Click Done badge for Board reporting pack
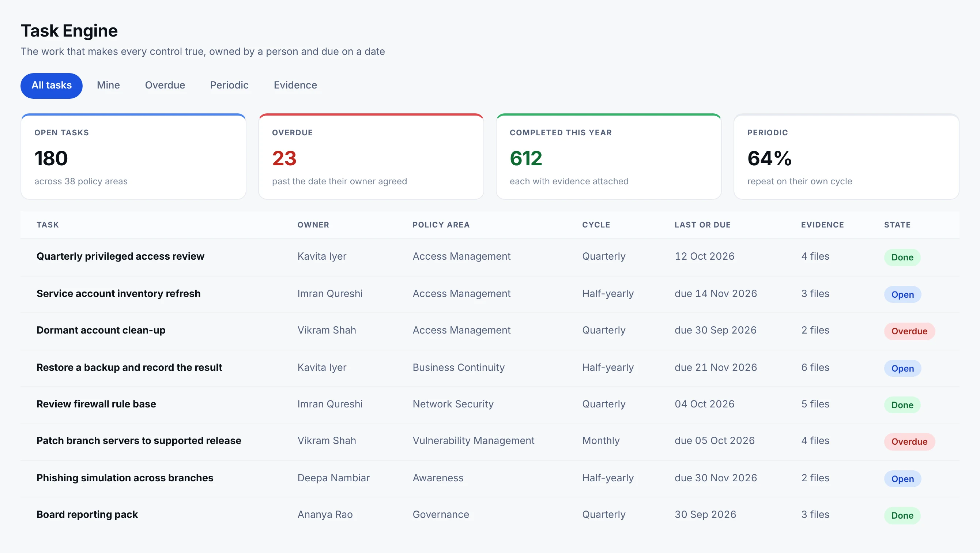980x553 pixels. click(x=902, y=515)
